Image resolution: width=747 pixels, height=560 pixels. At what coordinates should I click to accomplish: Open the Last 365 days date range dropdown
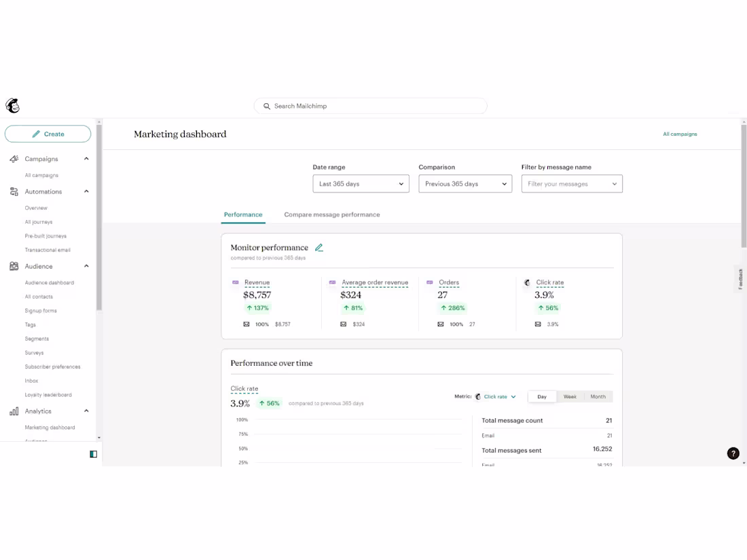pos(360,183)
